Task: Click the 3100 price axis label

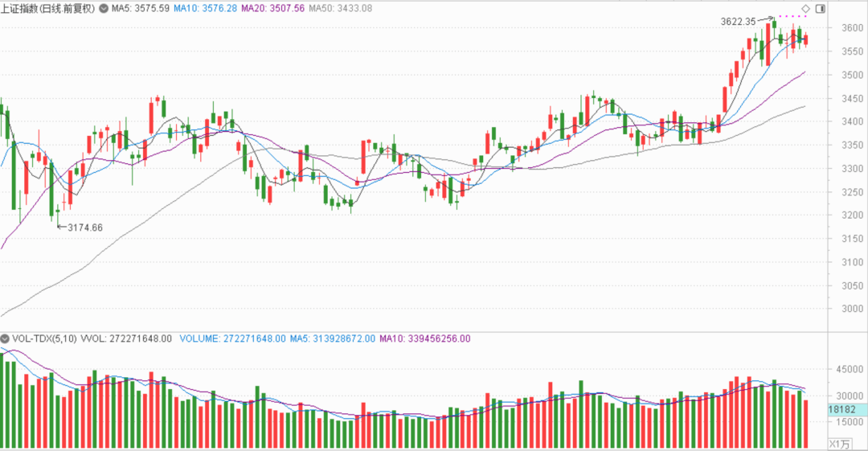Action: pyautogui.click(x=852, y=262)
